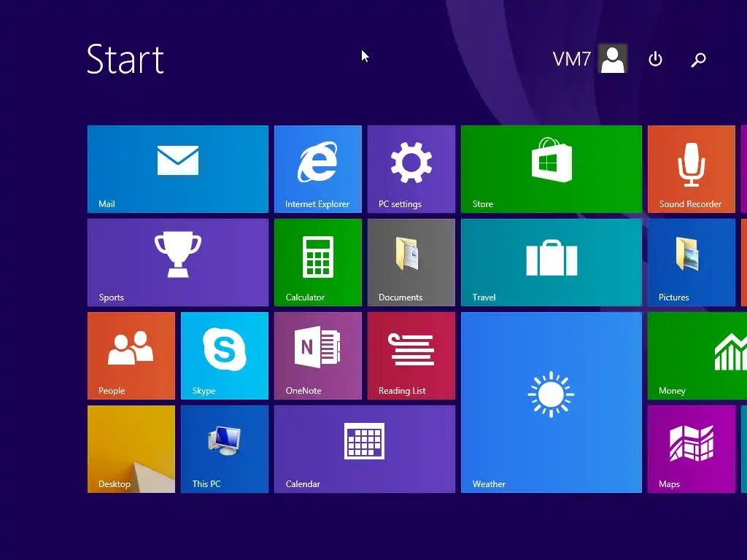Launch Internet Explorer tile
747x560 pixels.
point(318,169)
